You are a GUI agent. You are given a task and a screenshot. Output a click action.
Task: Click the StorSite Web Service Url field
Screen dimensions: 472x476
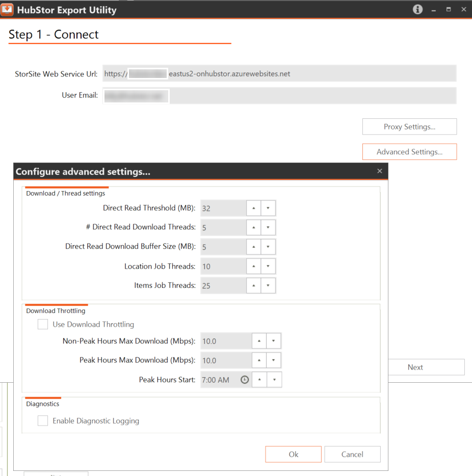pyautogui.click(x=279, y=73)
